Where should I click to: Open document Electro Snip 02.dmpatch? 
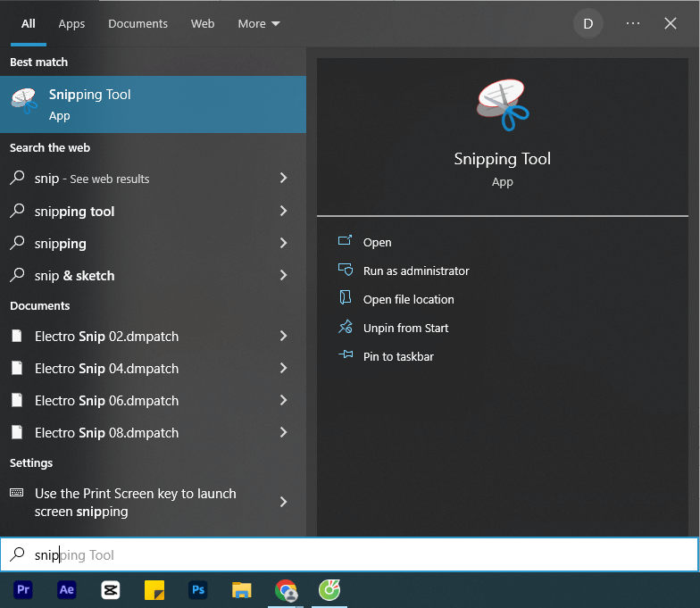[x=154, y=336]
